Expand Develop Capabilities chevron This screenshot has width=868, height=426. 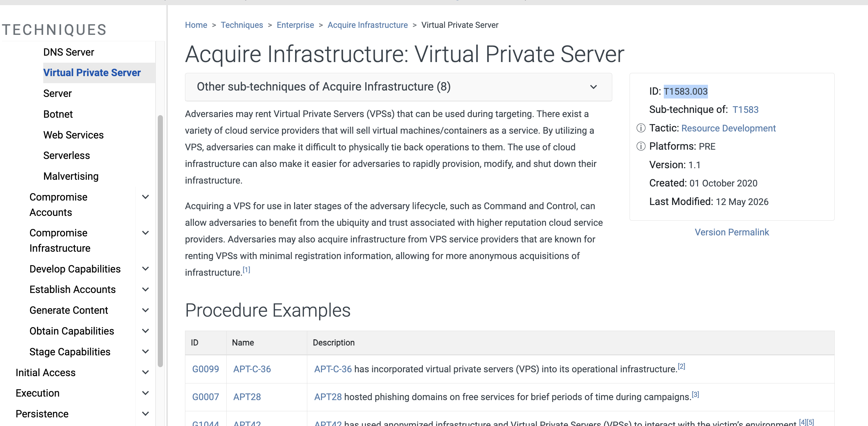pyautogui.click(x=146, y=269)
